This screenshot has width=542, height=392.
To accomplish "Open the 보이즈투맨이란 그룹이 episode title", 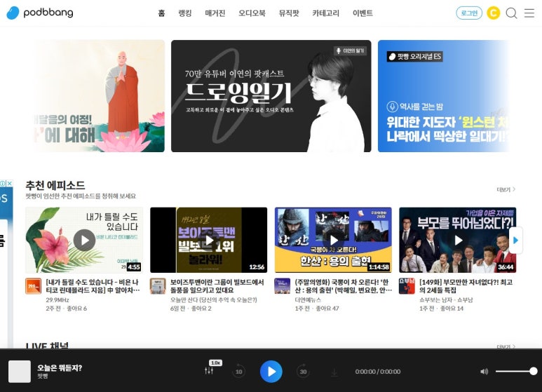I will pyautogui.click(x=217, y=286).
